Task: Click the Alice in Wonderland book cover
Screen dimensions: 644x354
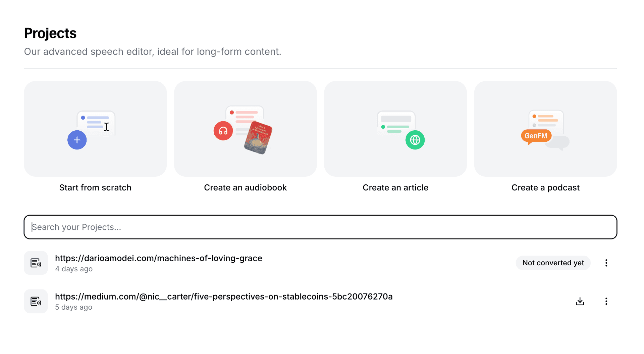Action: 258,138
